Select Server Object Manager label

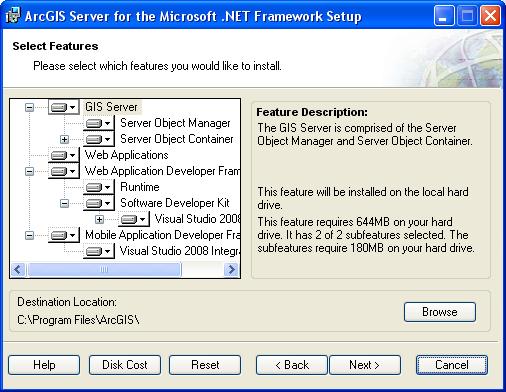click(175, 123)
